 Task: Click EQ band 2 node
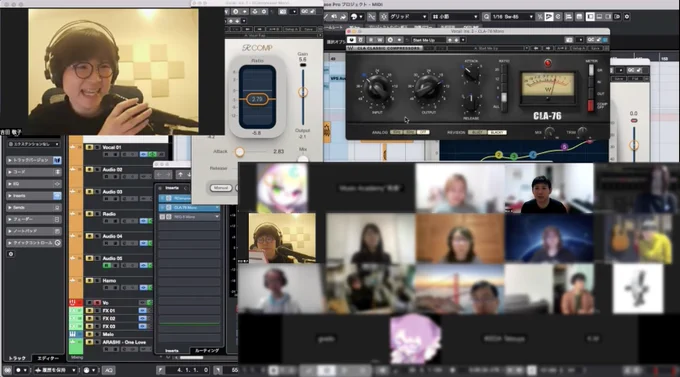pos(499,154)
